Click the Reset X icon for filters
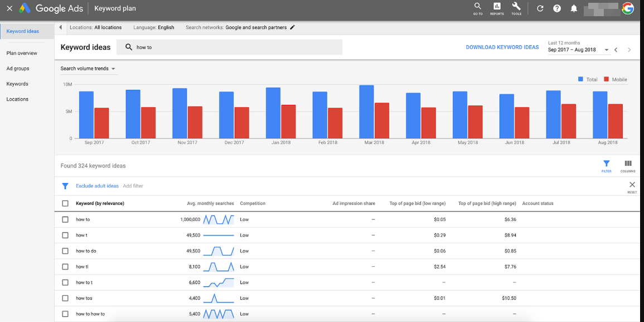The height and width of the screenshot is (322, 644). (632, 185)
